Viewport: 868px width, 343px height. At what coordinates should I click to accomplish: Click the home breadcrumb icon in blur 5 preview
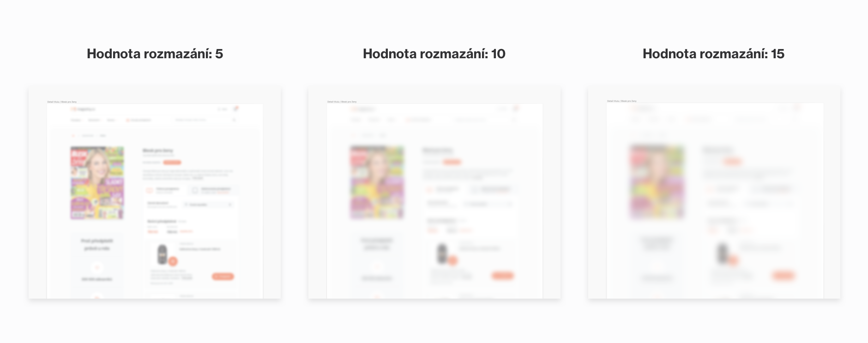tap(73, 135)
